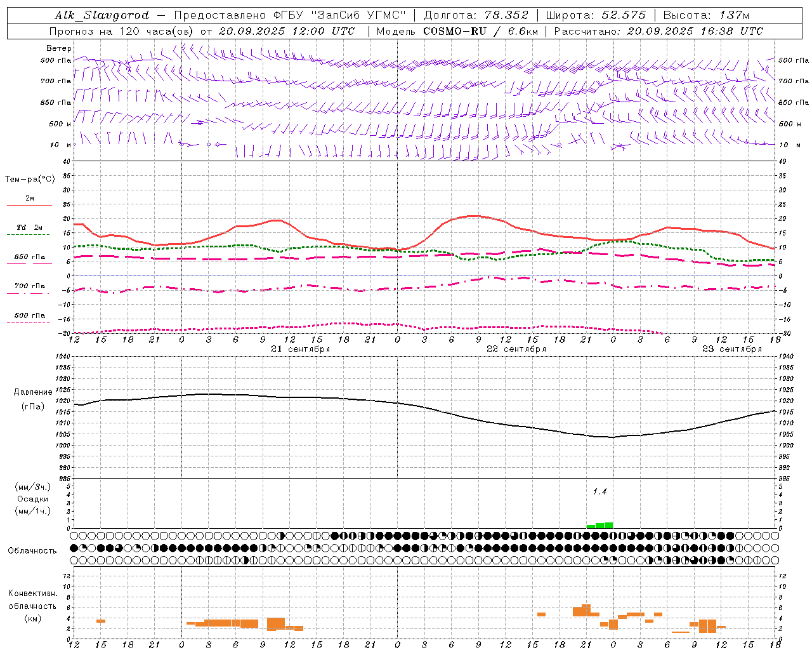
Task: Click the 21 сентября date label
Action: coord(301,349)
